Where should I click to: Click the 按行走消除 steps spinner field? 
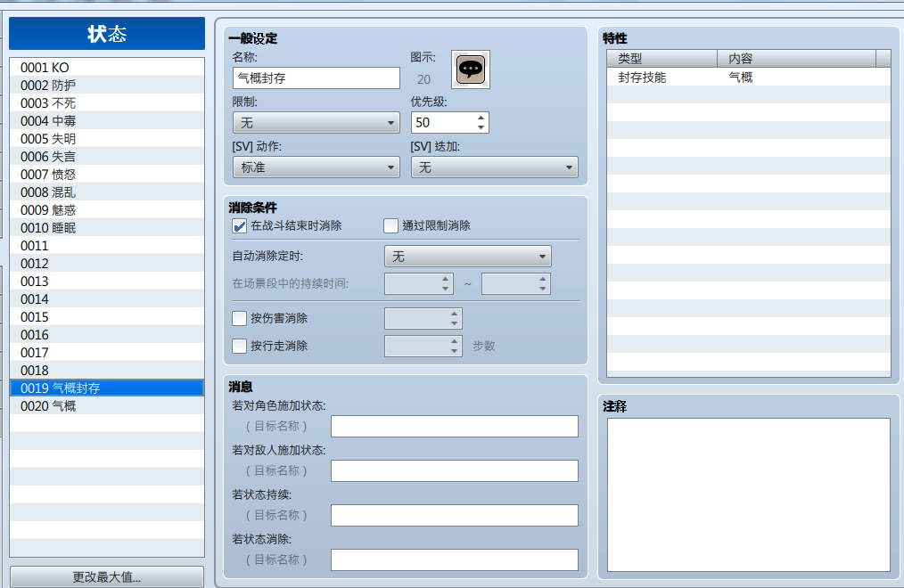[423, 347]
